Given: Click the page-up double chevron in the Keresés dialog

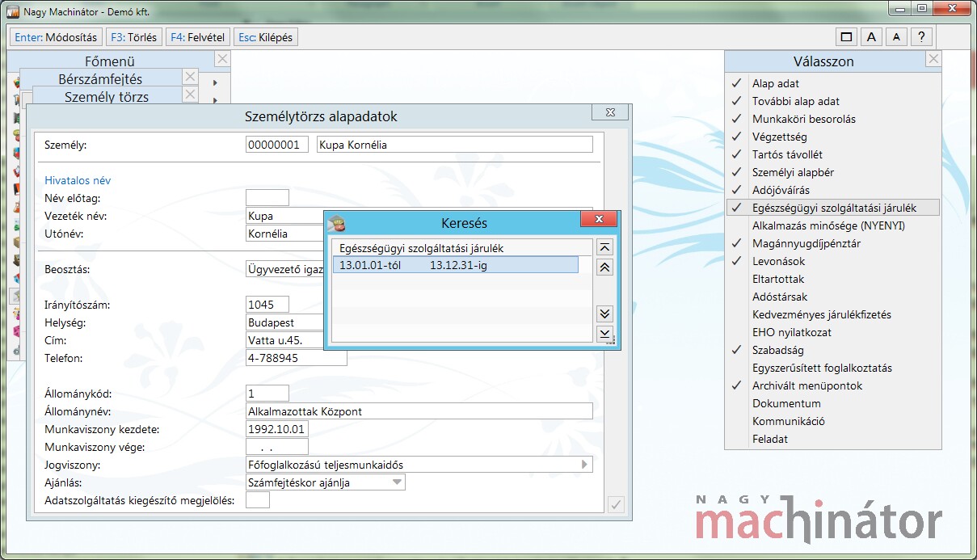Looking at the screenshot, I should tap(604, 267).
